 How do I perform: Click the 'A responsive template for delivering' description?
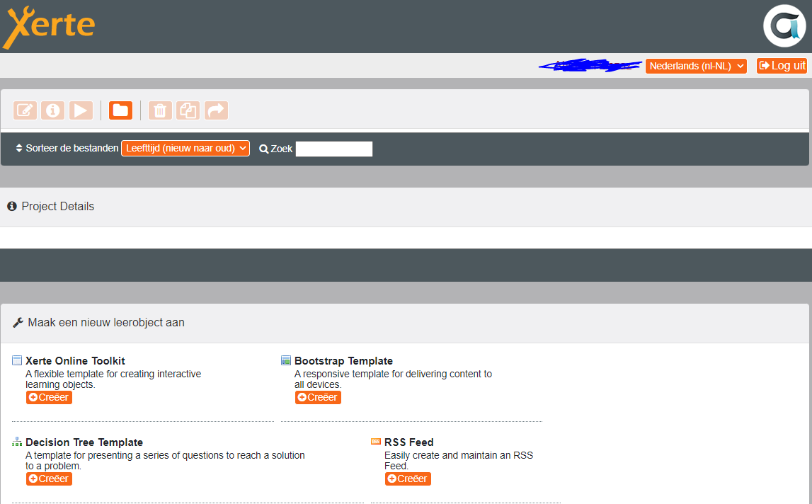click(393, 379)
